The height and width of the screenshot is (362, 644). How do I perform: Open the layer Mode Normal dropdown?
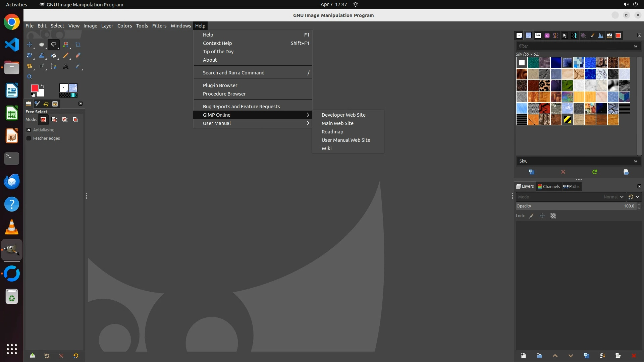[613, 197]
